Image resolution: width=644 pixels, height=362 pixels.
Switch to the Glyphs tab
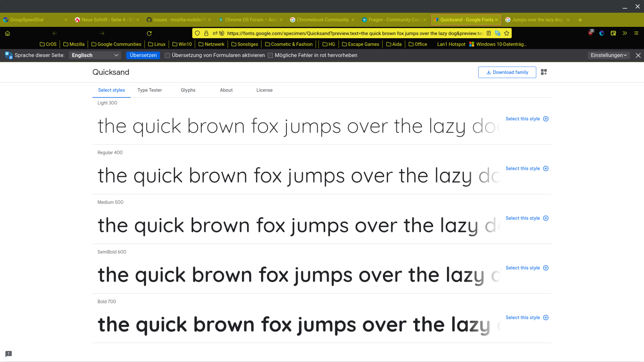tap(188, 90)
